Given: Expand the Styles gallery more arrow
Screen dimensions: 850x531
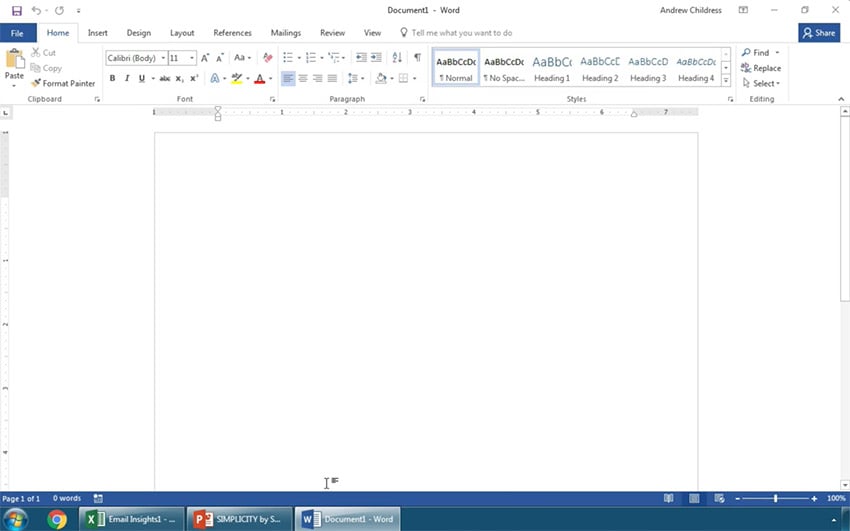Looking at the screenshot, I should coord(725,80).
